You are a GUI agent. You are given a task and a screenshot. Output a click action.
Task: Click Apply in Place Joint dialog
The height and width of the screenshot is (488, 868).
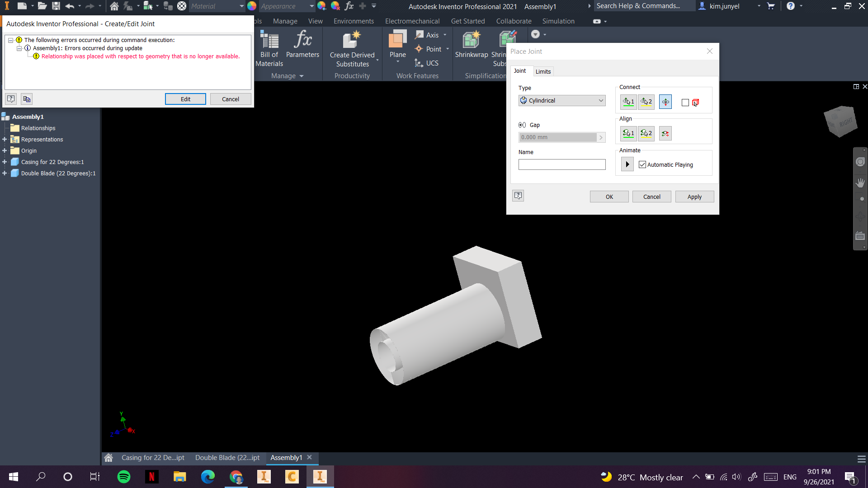(x=694, y=197)
